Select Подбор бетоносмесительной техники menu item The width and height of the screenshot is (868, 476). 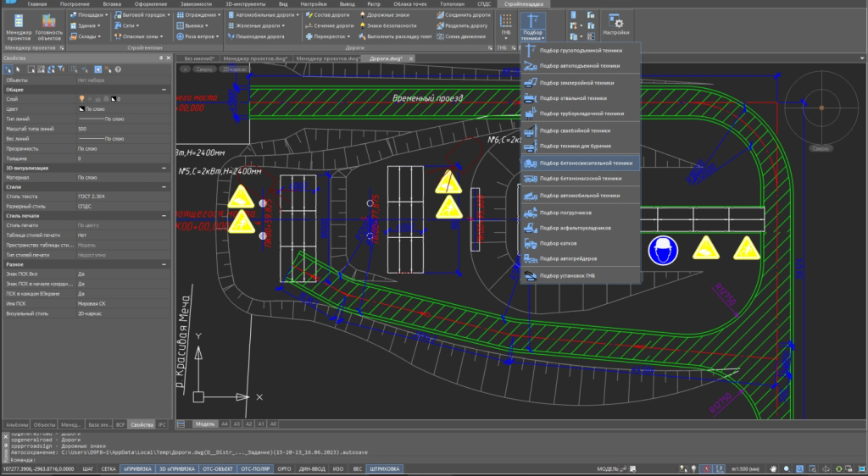[585, 163]
